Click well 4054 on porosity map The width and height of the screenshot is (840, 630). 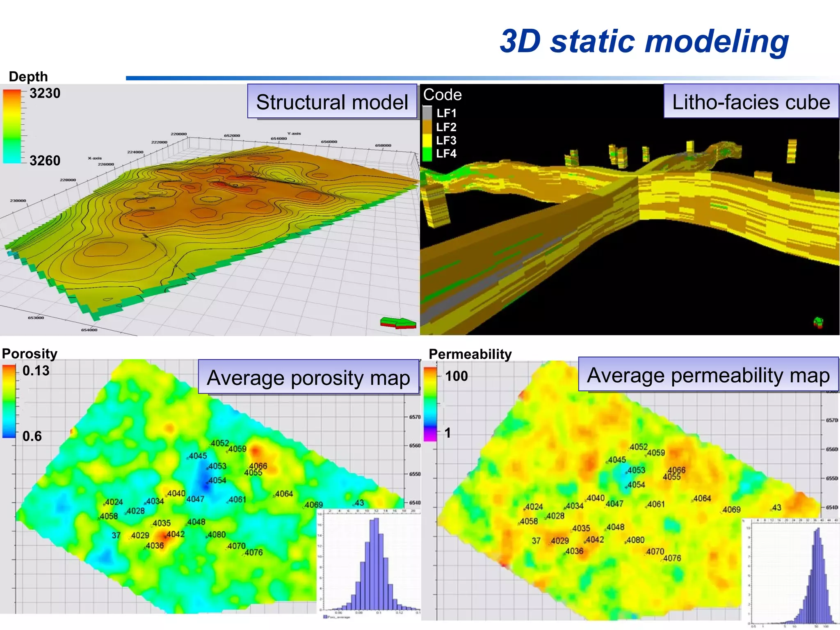coord(217,480)
